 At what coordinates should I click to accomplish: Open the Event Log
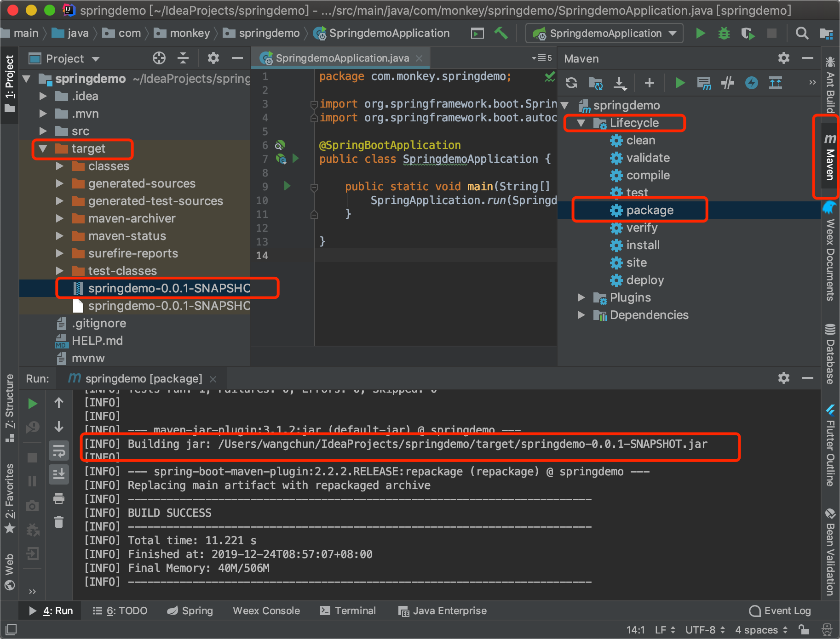(780, 610)
